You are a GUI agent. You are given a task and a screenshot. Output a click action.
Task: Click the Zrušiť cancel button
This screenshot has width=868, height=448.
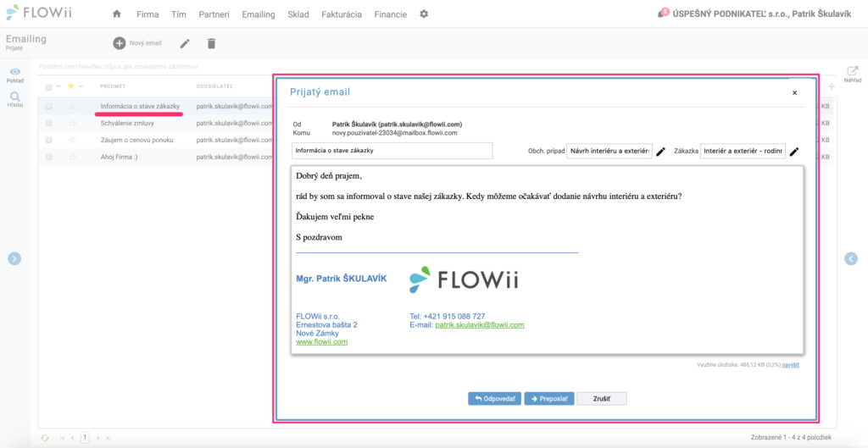tap(602, 399)
